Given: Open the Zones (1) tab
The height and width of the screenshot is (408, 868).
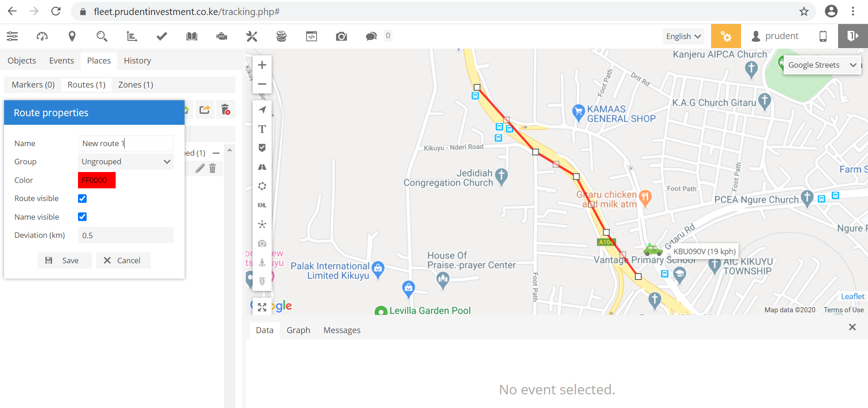Looking at the screenshot, I should tap(136, 85).
